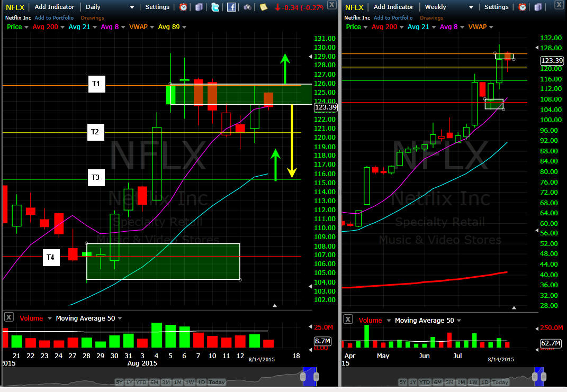Click the stacked charts icon in Weekly chart
567x392 pixels.
click(538, 7)
